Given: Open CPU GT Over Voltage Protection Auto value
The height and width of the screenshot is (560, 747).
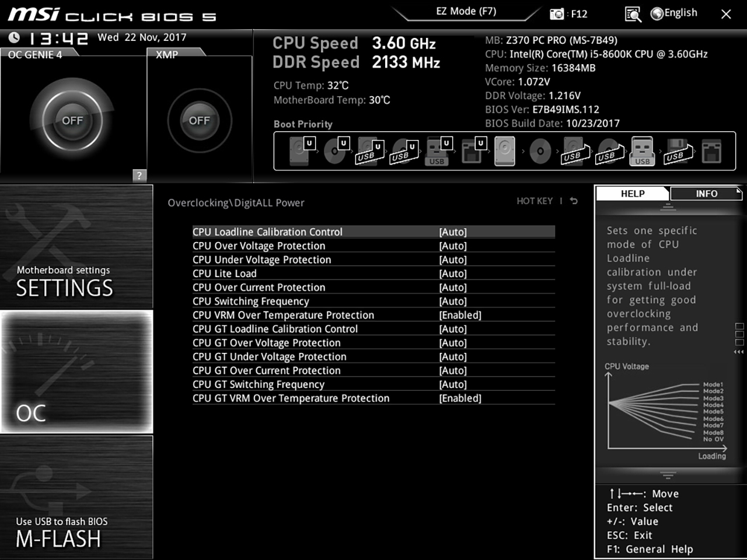Looking at the screenshot, I should 453,343.
